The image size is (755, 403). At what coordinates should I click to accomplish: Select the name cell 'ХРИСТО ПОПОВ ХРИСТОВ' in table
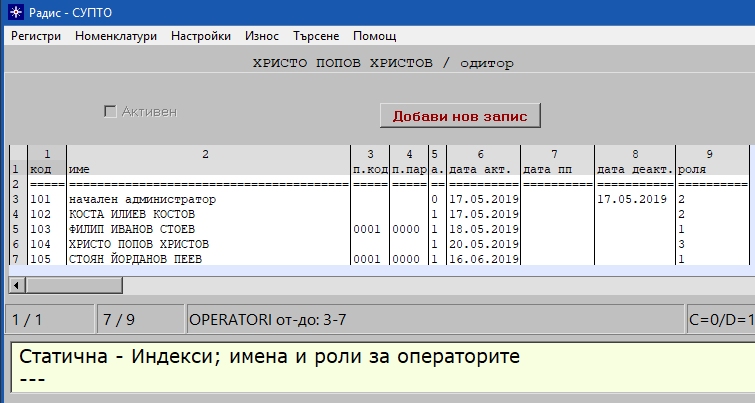coord(208,244)
